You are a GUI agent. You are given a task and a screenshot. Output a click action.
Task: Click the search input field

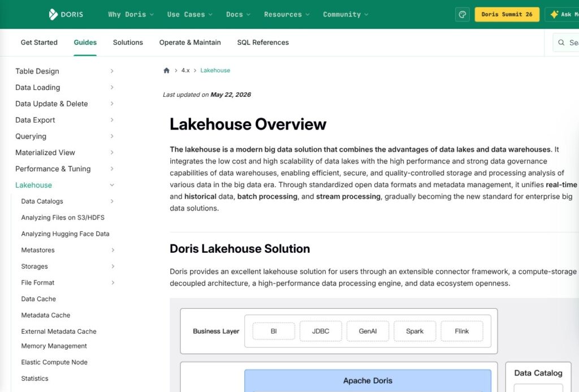(565, 42)
